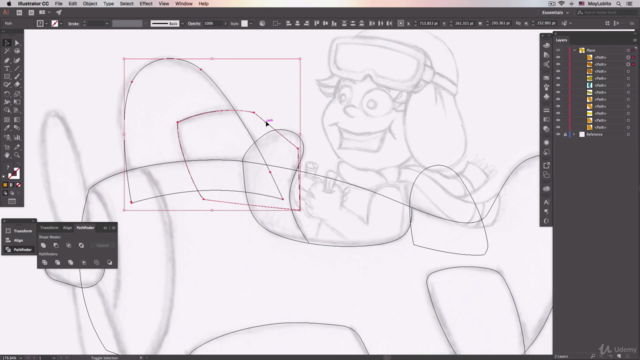Set paint mode to None in toolbox
The width and height of the screenshot is (640, 360).
click(18, 185)
